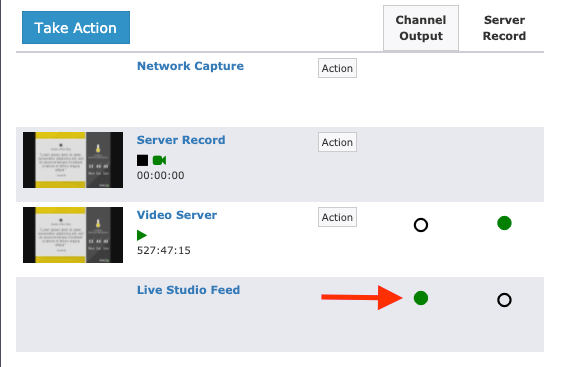Open Action dropdown for Network Capture

click(x=337, y=68)
